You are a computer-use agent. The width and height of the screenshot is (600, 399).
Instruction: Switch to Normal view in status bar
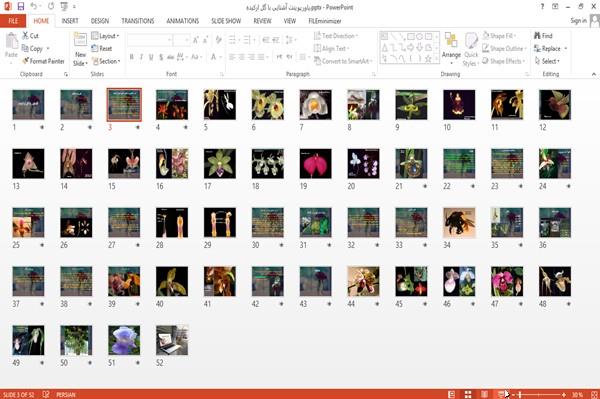click(452, 394)
